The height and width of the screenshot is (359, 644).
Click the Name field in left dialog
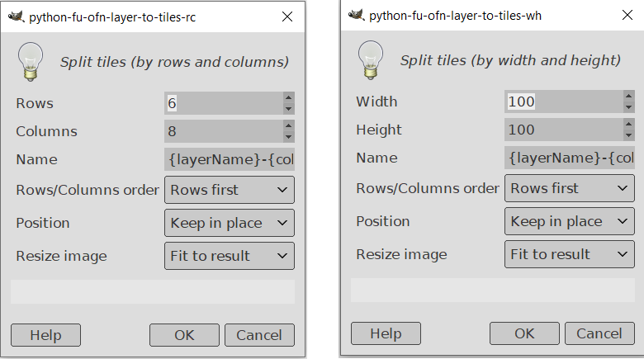(x=229, y=159)
